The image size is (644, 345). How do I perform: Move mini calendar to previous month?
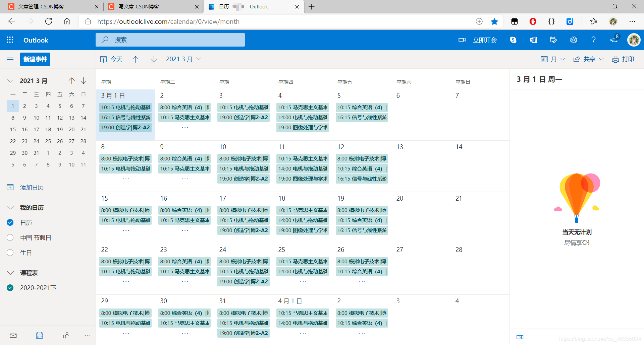click(72, 81)
